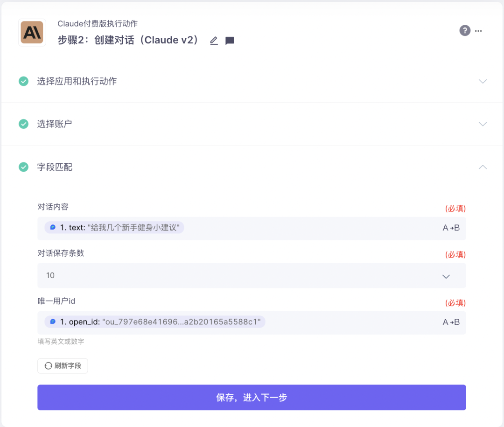Expand the 选择账户 section chevron

(483, 124)
